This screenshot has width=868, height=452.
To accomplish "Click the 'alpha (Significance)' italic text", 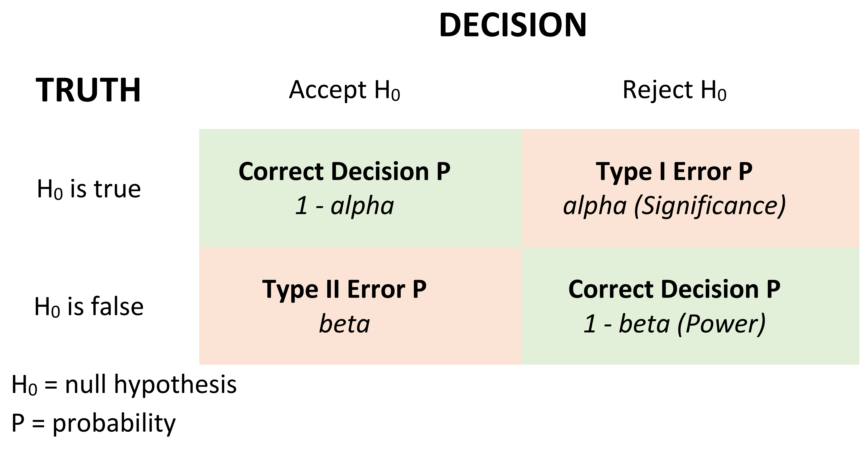I will click(674, 206).
